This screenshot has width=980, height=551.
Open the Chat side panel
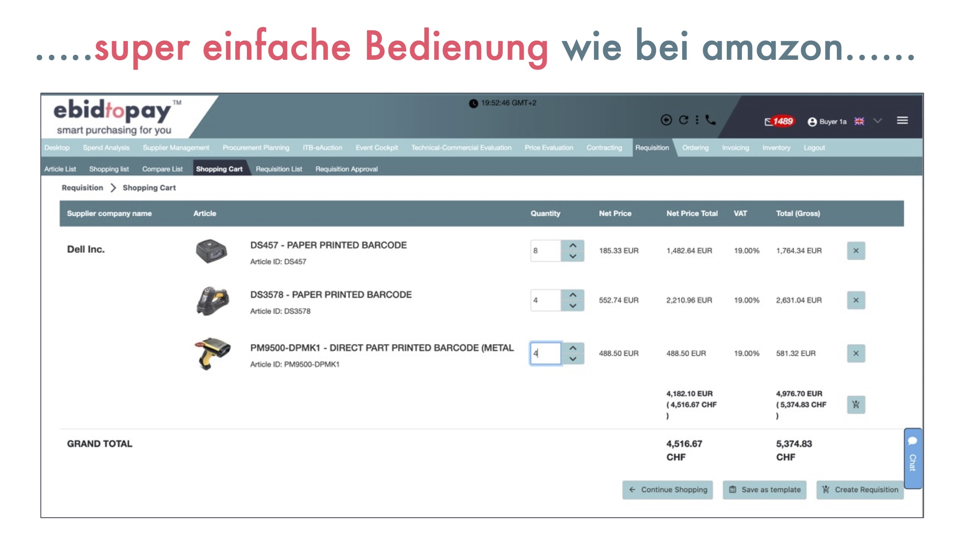point(913,458)
